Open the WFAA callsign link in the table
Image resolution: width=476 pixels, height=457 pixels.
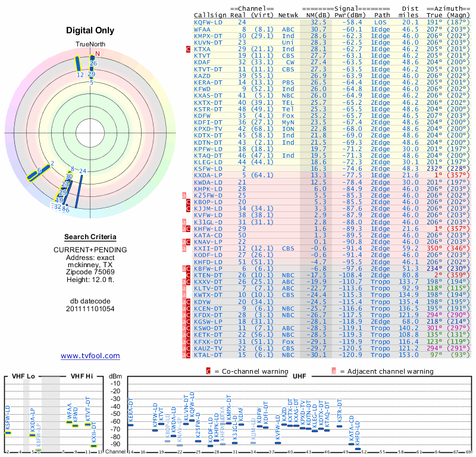click(x=202, y=29)
